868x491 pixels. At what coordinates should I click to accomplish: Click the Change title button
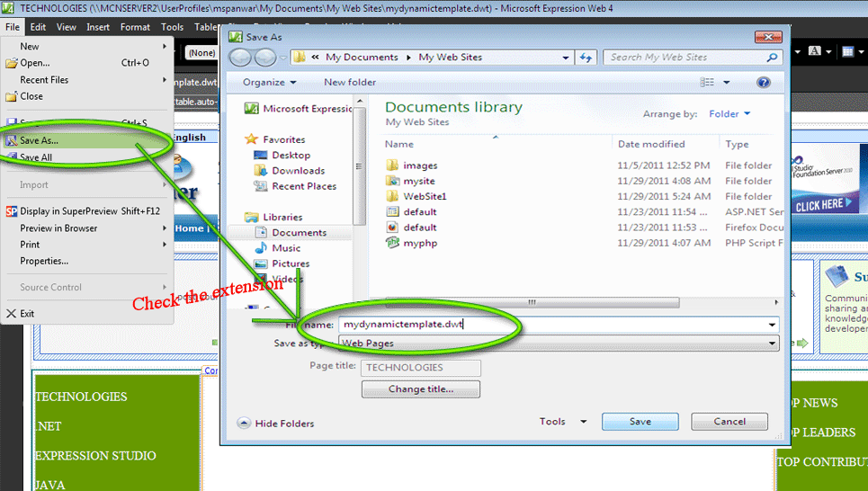coord(421,389)
